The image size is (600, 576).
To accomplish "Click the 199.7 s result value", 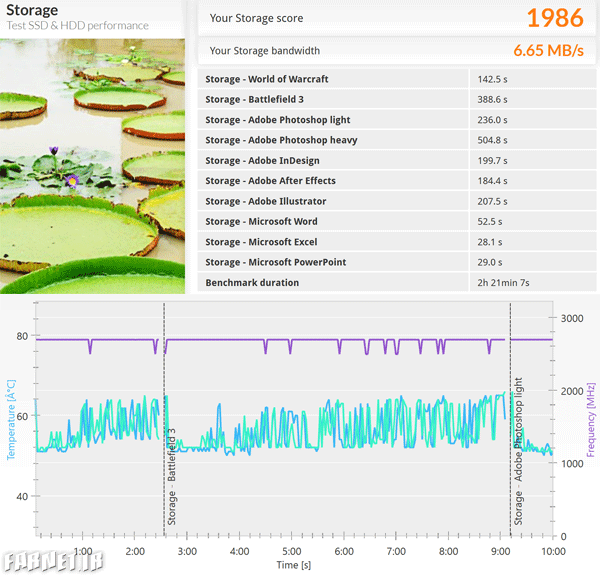I will click(492, 160).
